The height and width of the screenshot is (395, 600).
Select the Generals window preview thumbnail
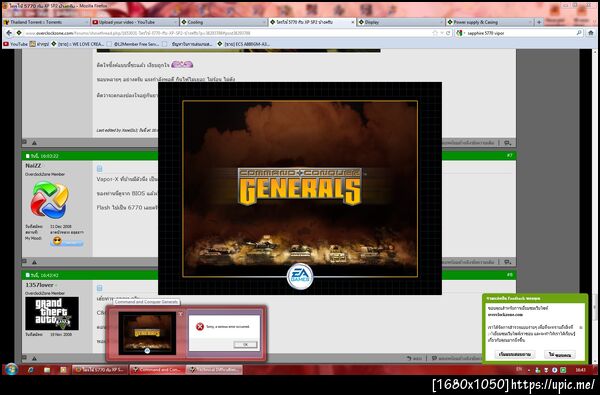point(147,333)
